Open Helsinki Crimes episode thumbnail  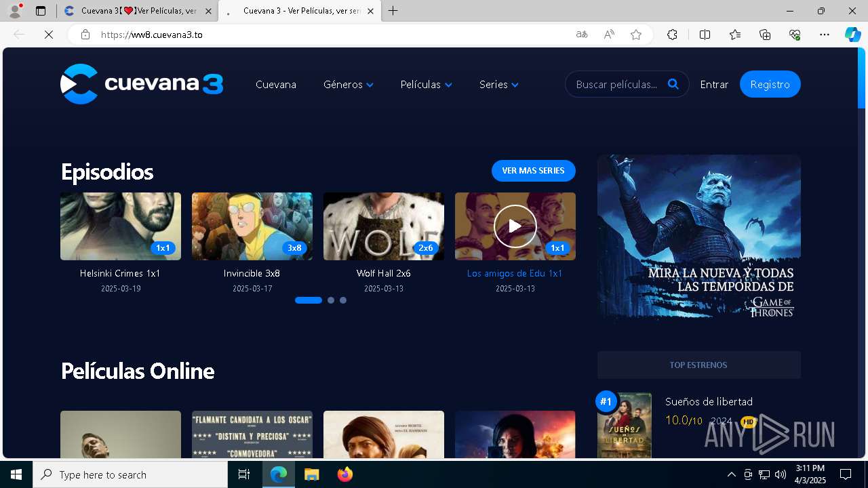tap(121, 226)
